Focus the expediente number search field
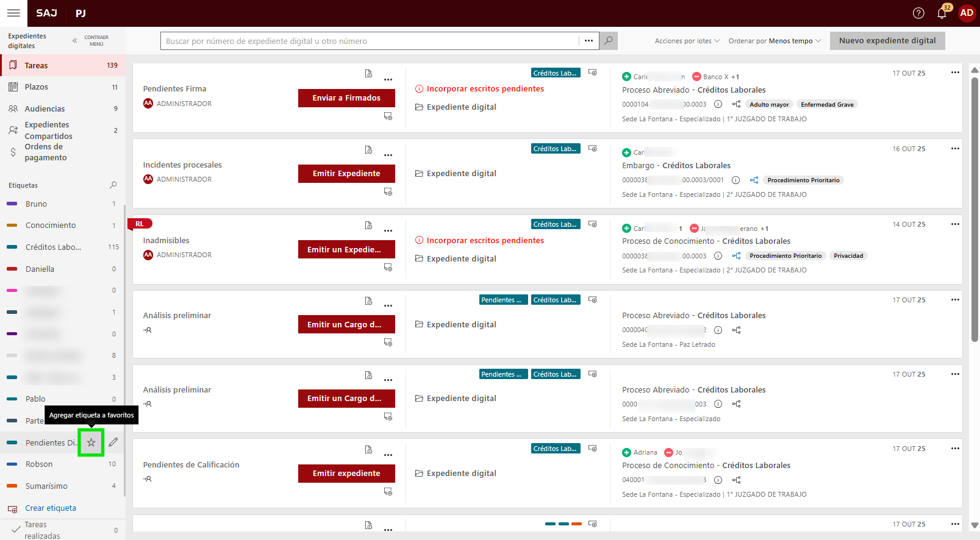Viewport: 980px width, 540px height. (369, 41)
